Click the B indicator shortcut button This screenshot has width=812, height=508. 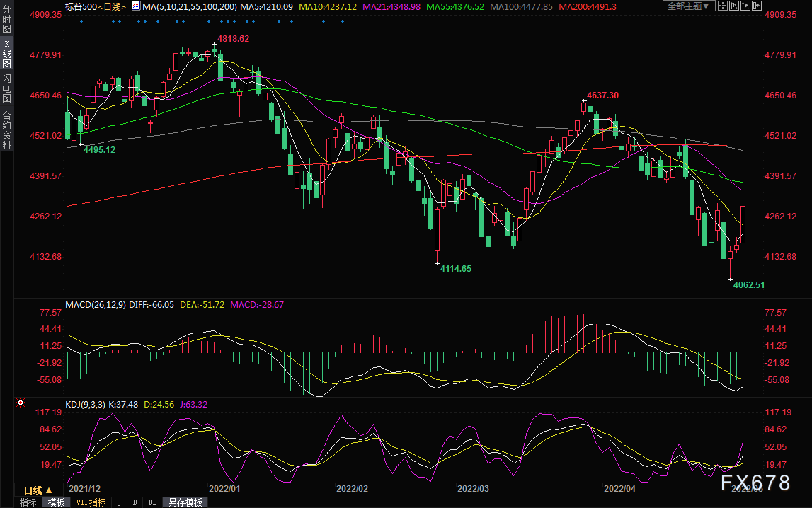(x=135, y=502)
